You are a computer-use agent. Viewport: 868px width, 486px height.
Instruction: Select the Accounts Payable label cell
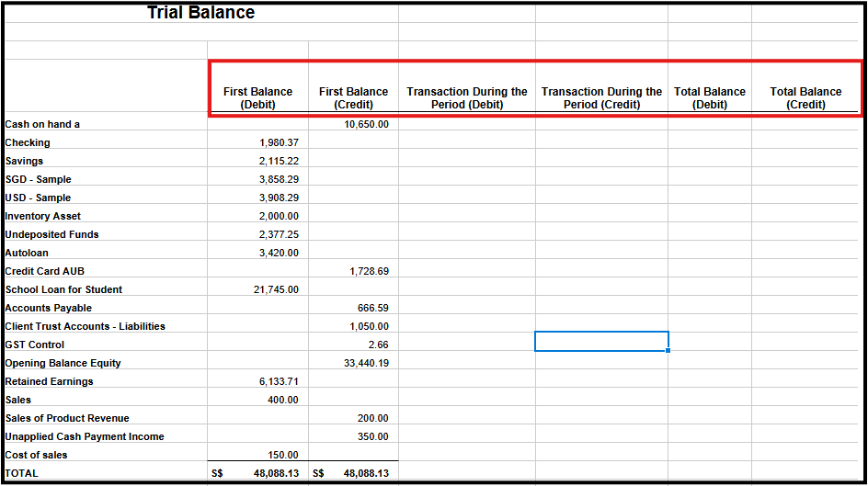[106, 308]
